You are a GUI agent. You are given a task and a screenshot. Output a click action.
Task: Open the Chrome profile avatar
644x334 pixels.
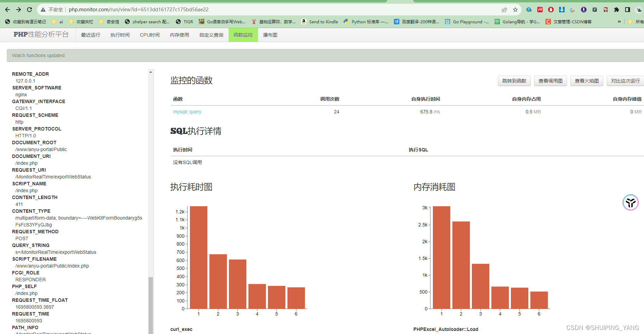pos(639,10)
